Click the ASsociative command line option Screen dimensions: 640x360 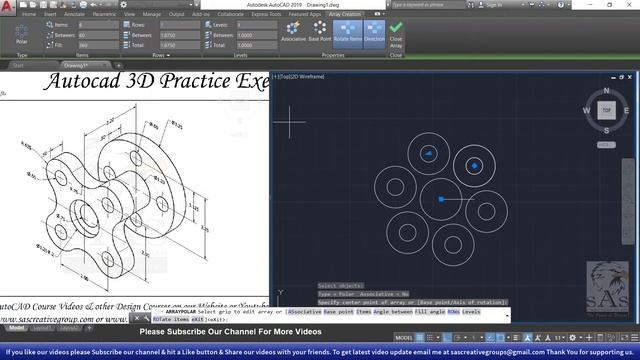point(304,312)
